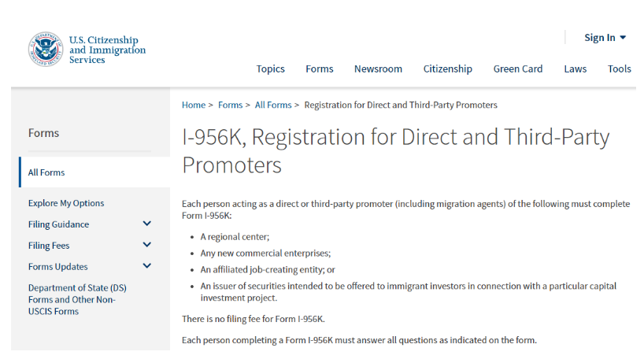This screenshot has height=359, width=644.
Task: Click the Department of Homeland Security seal logo
Action: (46, 50)
